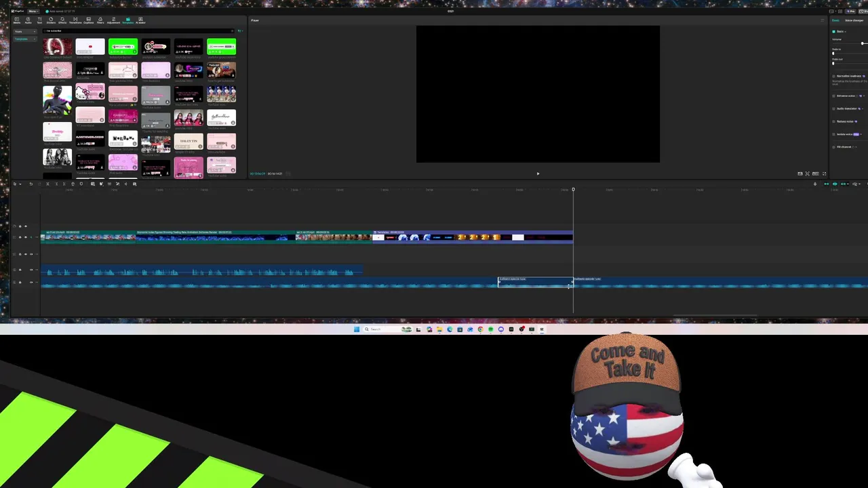Adjust the Volume slider
The height and width of the screenshot is (488, 868).
point(862,43)
